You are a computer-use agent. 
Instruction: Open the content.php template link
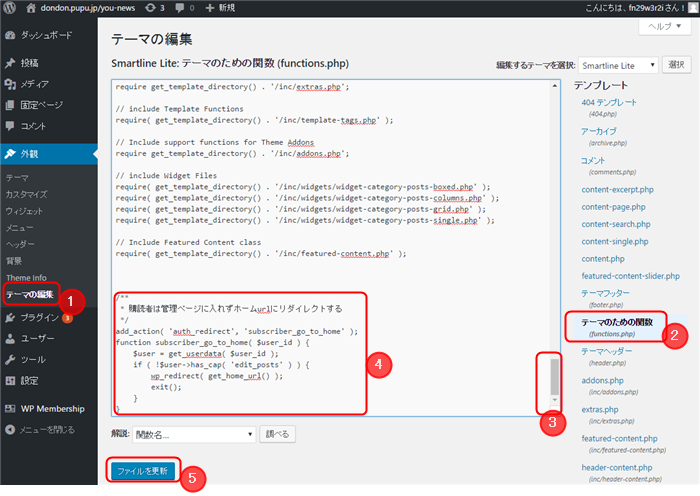pos(603,259)
